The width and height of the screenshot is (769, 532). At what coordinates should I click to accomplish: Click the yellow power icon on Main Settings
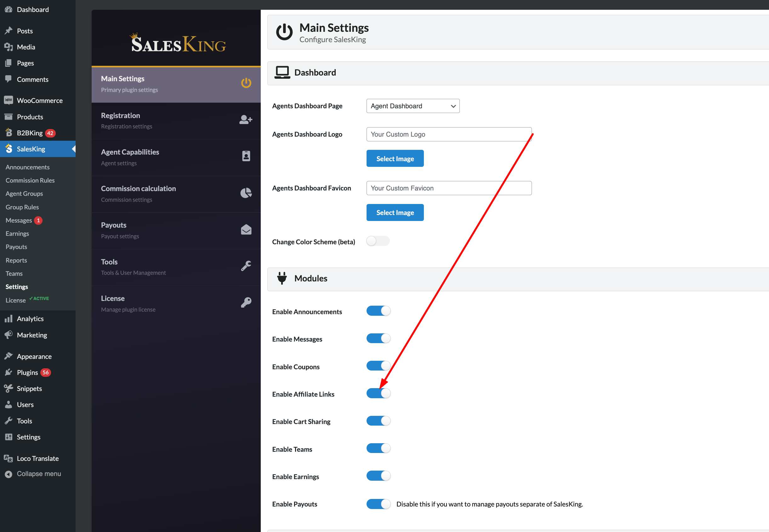click(x=246, y=83)
